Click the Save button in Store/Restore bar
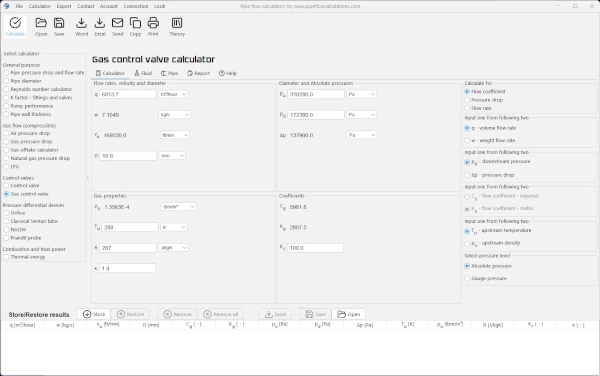Screen dimensions: 600x376 point(315,314)
